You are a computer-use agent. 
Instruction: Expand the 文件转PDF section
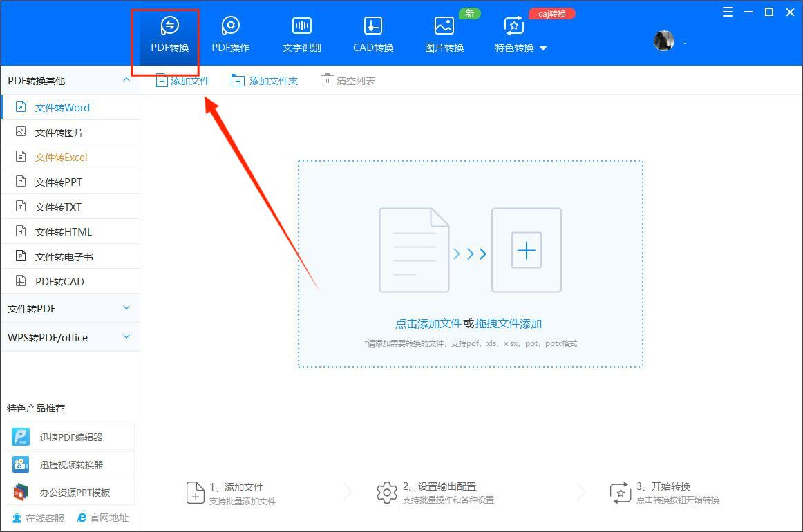point(69,307)
